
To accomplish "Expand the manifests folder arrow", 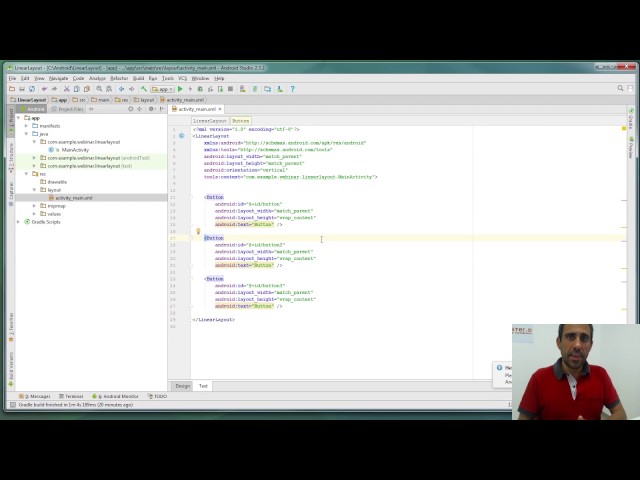I will (x=27, y=126).
